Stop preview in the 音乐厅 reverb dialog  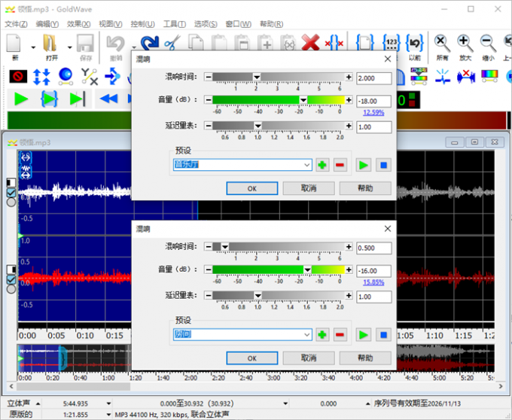pyautogui.click(x=383, y=165)
